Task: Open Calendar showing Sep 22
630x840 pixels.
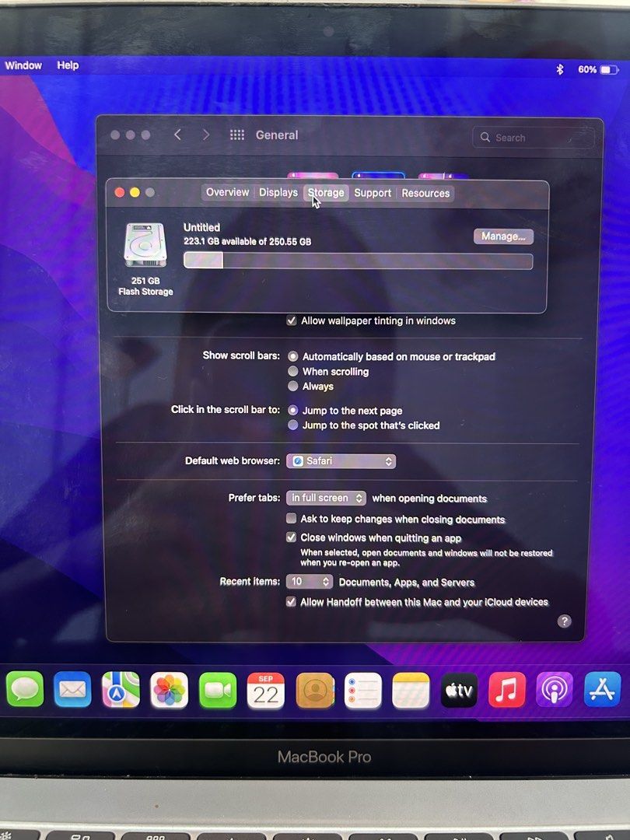Action: 266,690
